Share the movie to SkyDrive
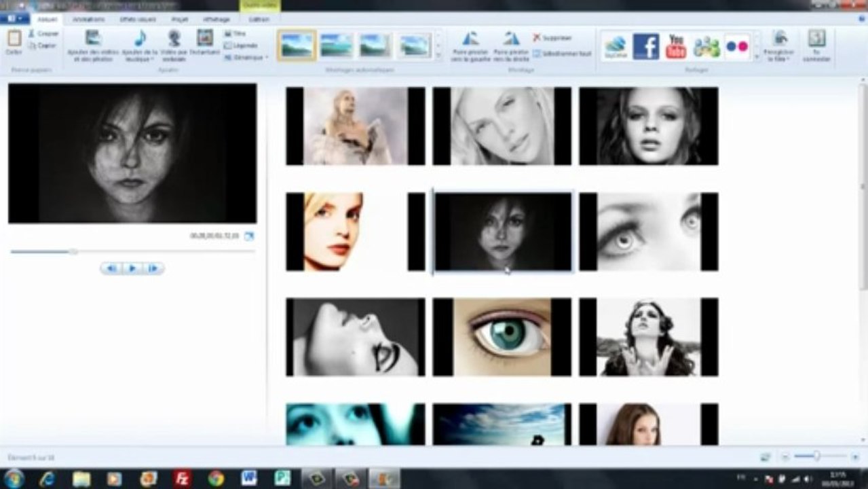The height and width of the screenshot is (489, 868). tap(616, 46)
